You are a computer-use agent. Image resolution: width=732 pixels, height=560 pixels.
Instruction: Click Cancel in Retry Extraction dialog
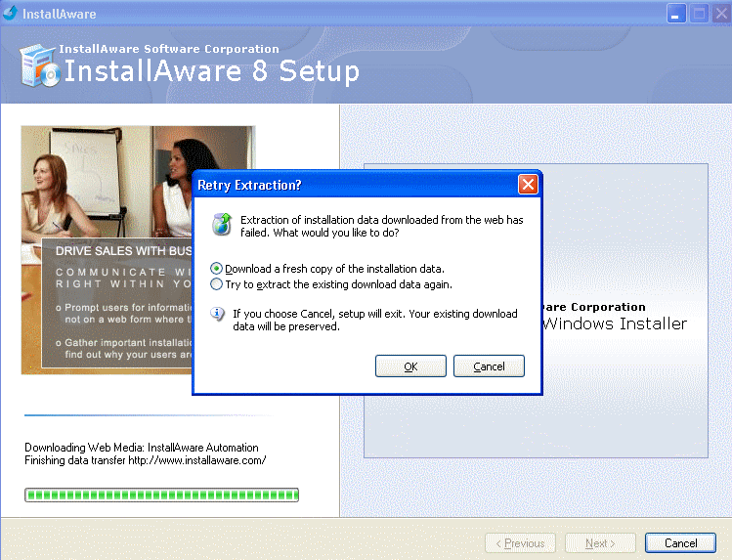[489, 366]
